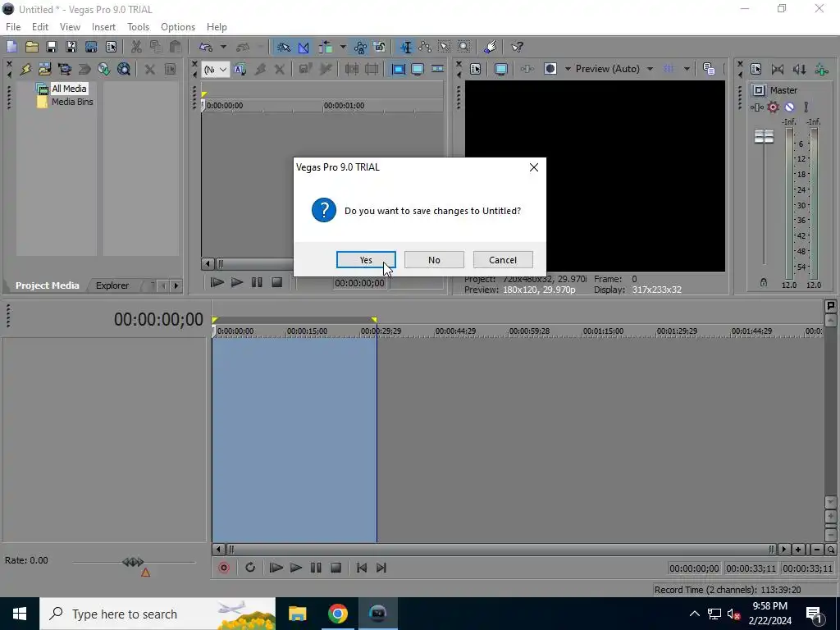Screen dimensions: 840x630
Task: Open the File menu
Action: pyautogui.click(x=13, y=27)
